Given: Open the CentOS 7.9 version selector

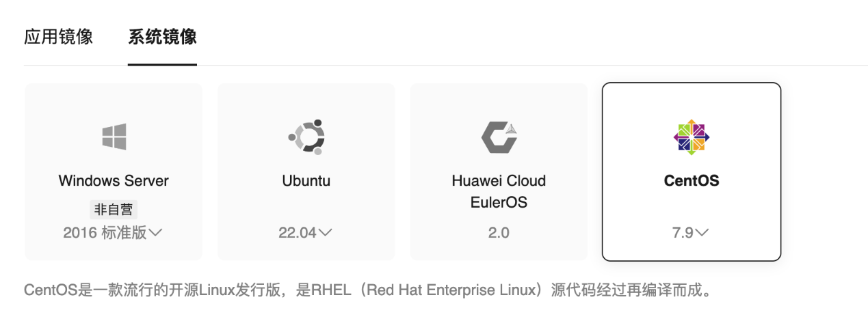Looking at the screenshot, I should tap(691, 233).
